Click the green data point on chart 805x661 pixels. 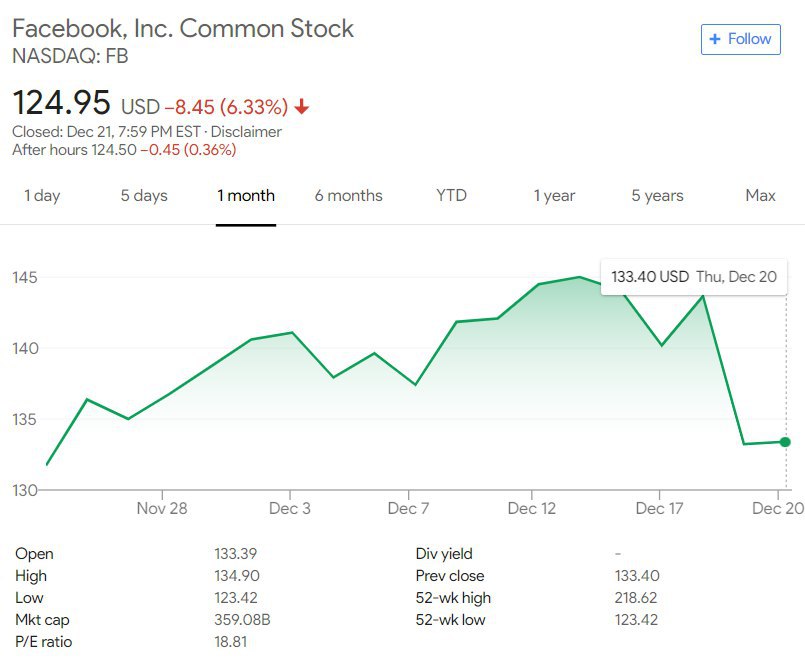785,442
